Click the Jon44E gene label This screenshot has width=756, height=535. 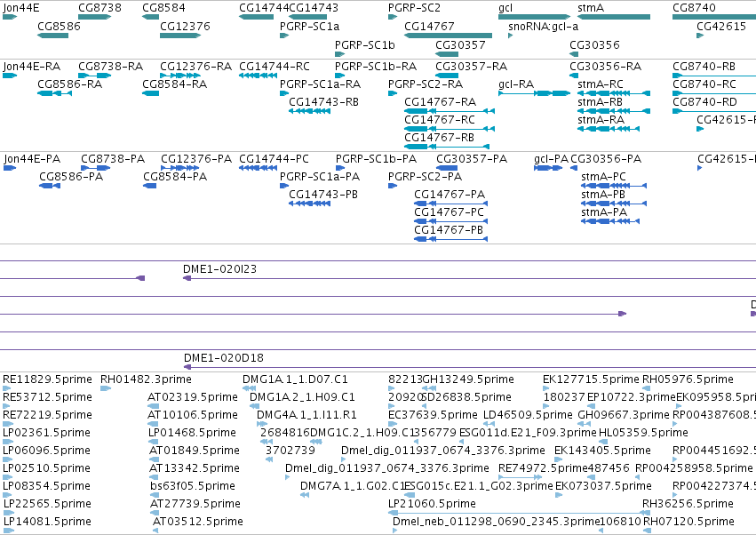click(x=20, y=8)
